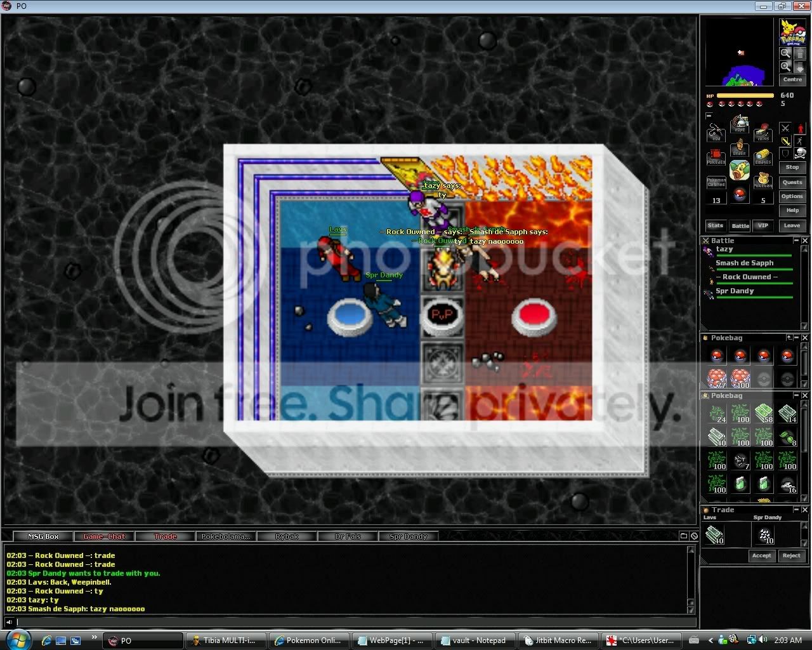Open the Options window
812x650 pixels.
point(792,197)
